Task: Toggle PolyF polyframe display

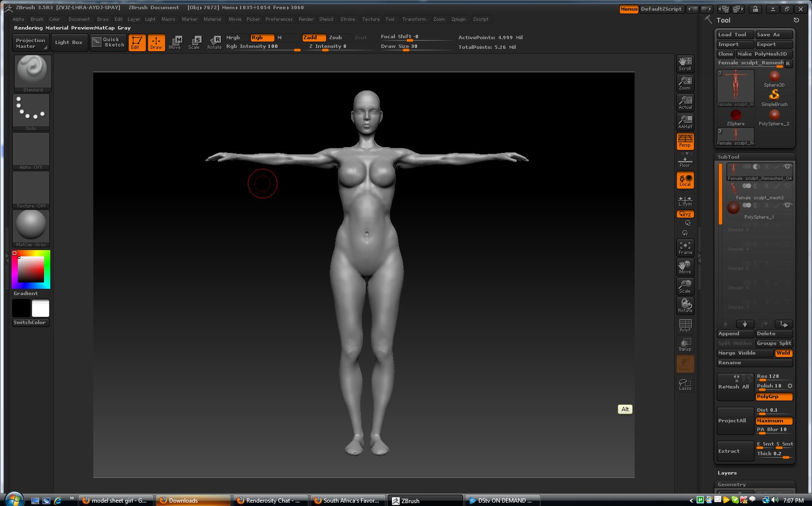Action: [x=685, y=325]
